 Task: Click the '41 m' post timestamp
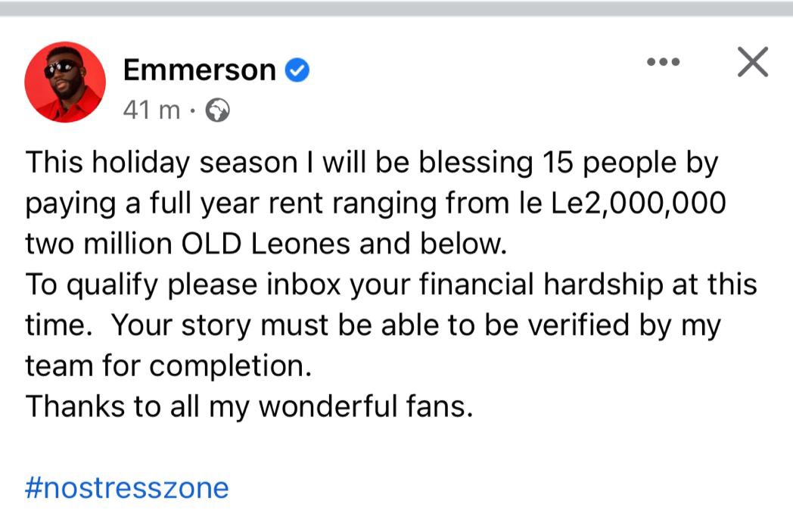pyautogui.click(x=151, y=111)
